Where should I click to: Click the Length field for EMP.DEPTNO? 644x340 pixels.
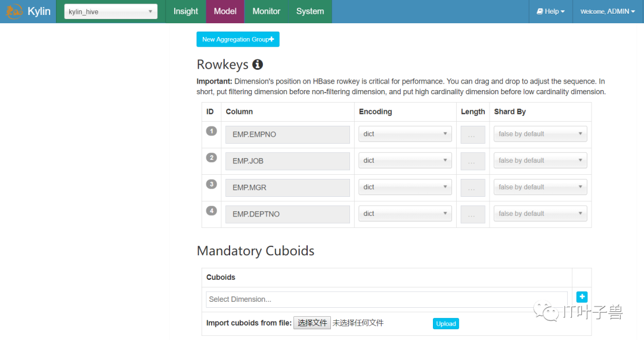pos(473,214)
